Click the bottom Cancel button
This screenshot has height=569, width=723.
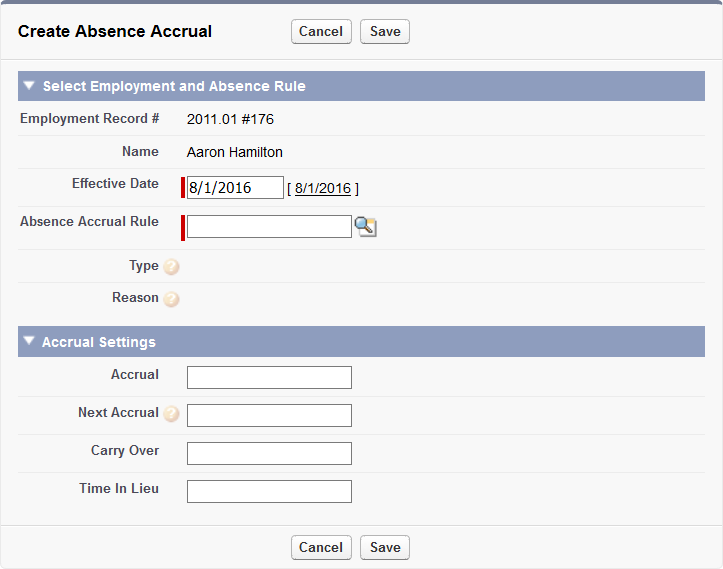click(x=321, y=547)
